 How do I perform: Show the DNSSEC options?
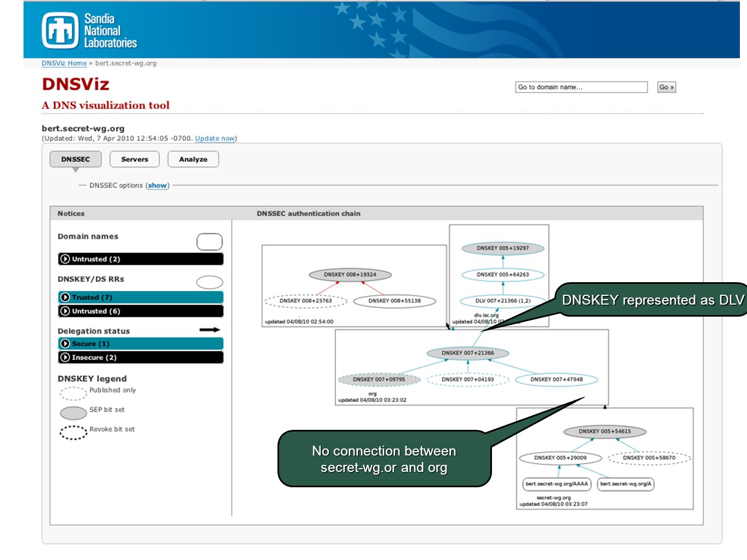pos(158,185)
